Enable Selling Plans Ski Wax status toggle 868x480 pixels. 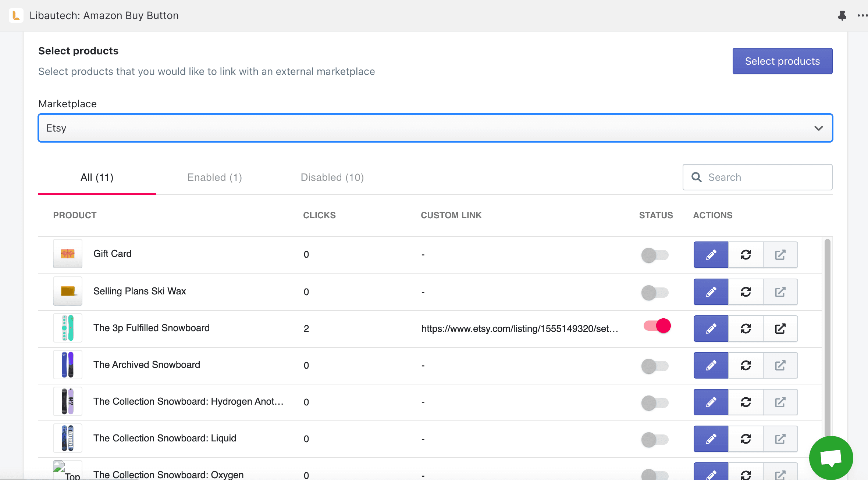tap(655, 293)
